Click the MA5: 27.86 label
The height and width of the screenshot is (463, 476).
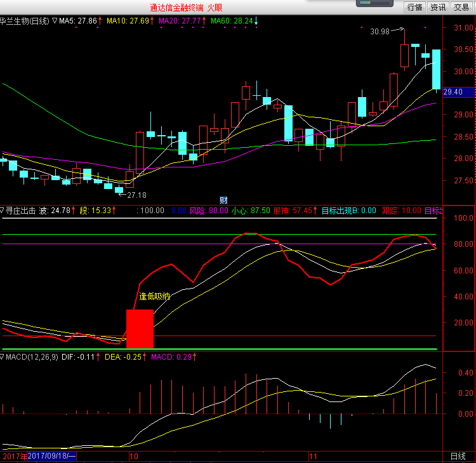pyautogui.click(x=78, y=21)
